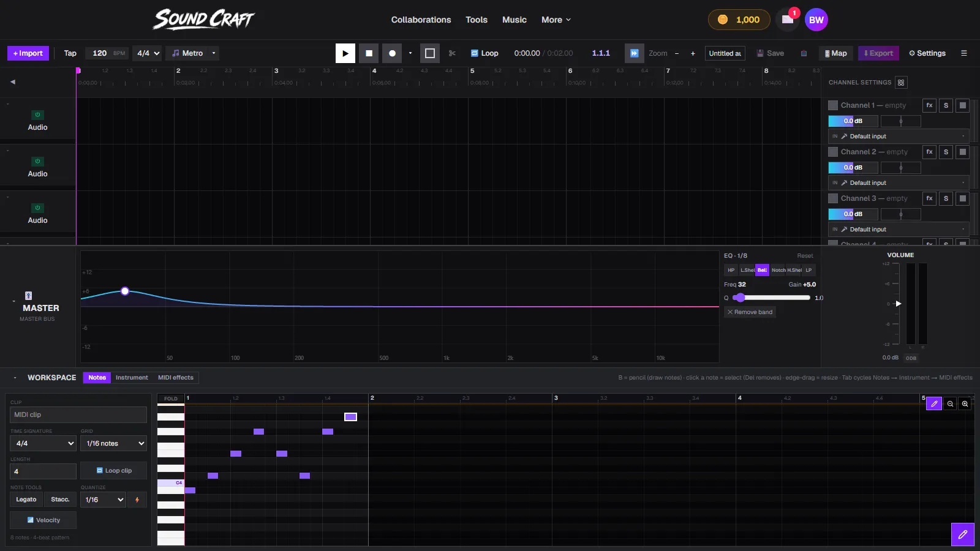Image resolution: width=980 pixels, height=551 pixels.
Task: Toggle power on third Audio track
Action: pos(37,208)
